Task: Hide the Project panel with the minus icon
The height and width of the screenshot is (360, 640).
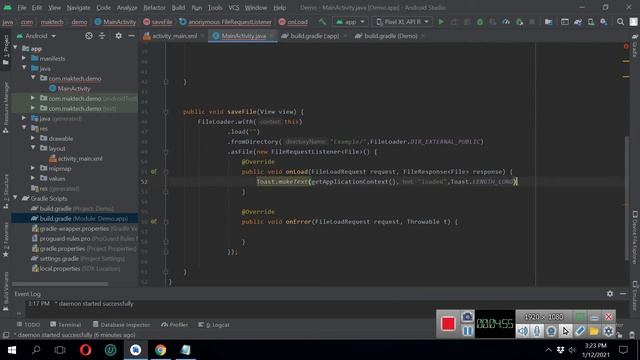Action: pyautogui.click(x=131, y=36)
